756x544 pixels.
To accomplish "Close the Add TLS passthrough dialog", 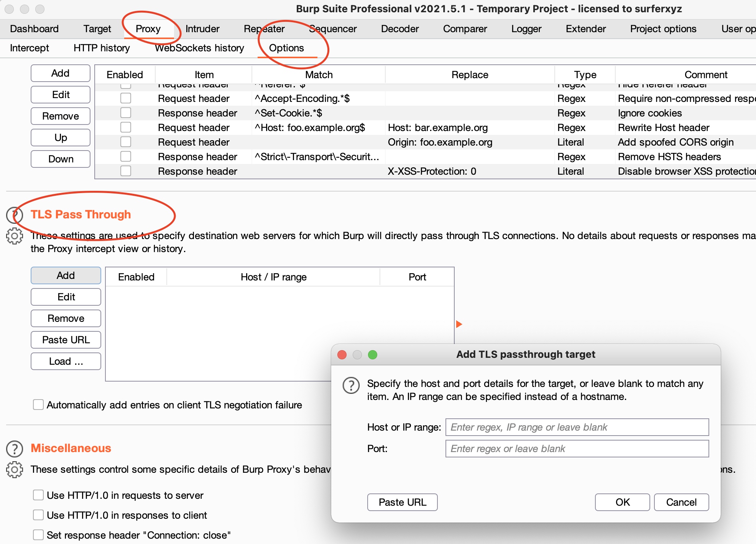I will click(342, 355).
